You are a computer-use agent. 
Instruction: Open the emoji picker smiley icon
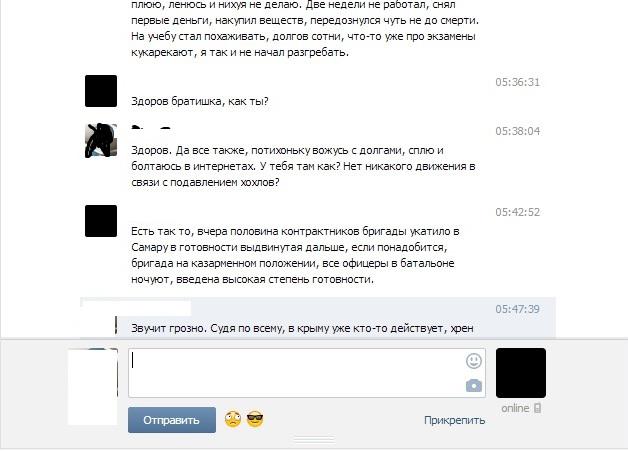[474, 361]
